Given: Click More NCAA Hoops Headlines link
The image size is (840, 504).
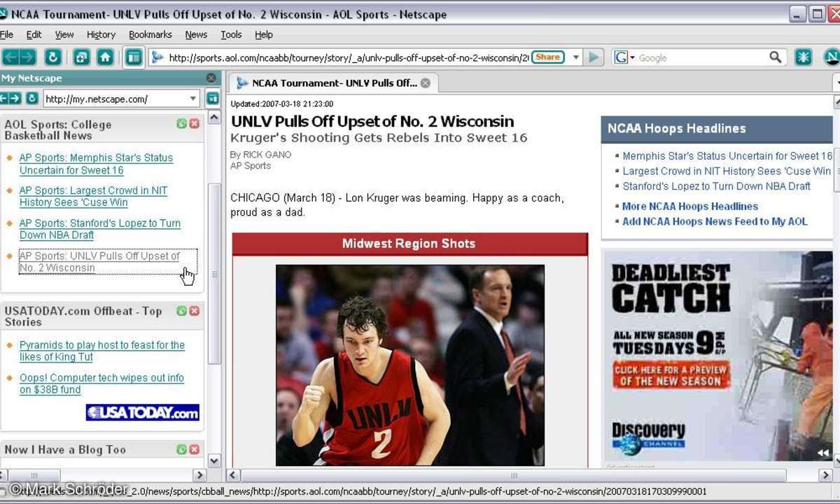Looking at the screenshot, I should (x=690, y=206).
